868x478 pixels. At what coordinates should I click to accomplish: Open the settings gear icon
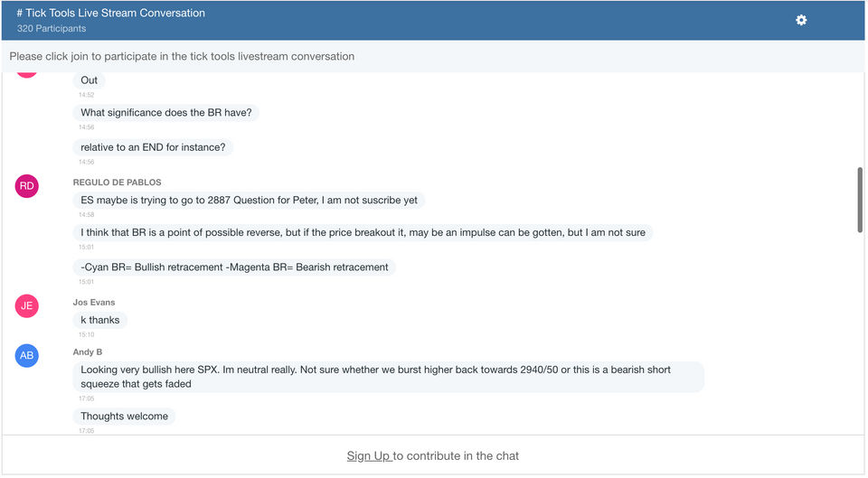point(801,20)
